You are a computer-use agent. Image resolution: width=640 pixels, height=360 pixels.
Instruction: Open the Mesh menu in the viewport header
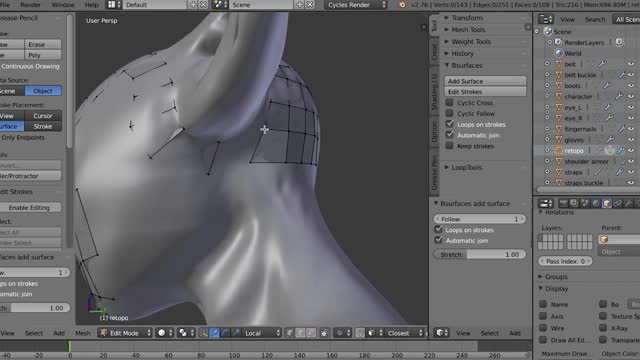pos(83,333)
